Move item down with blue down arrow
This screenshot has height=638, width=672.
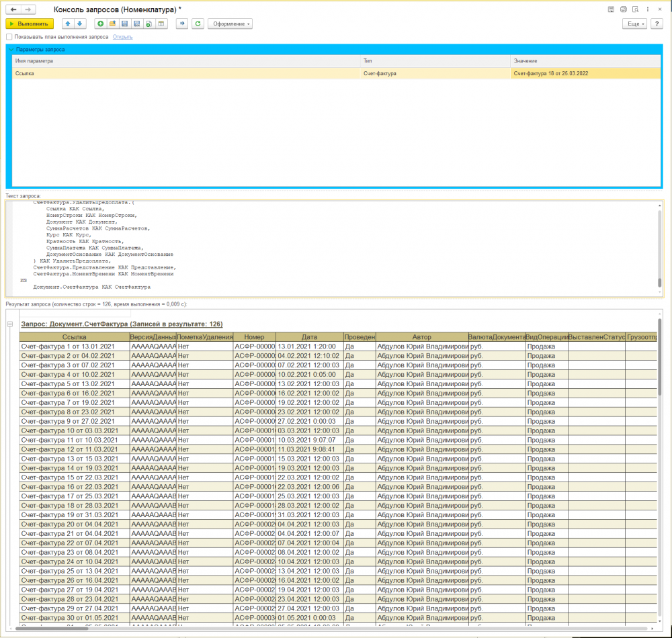[x=80, y=24]
